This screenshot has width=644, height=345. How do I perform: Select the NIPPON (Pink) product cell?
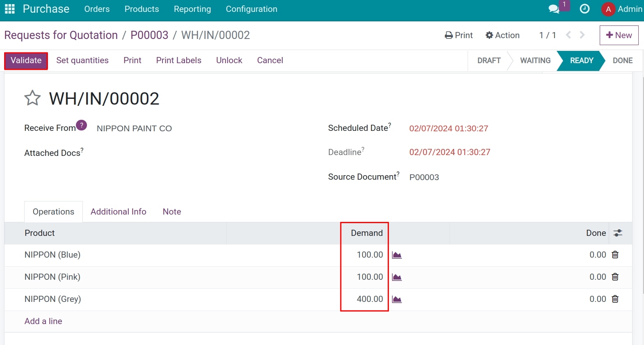(x=53, y=277)
